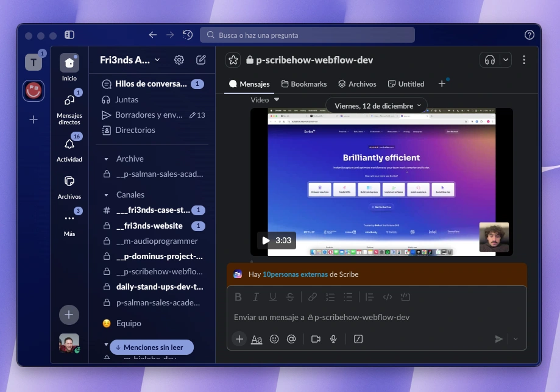Start a huddle with headphones icon
560x392 pixels.
490,60
